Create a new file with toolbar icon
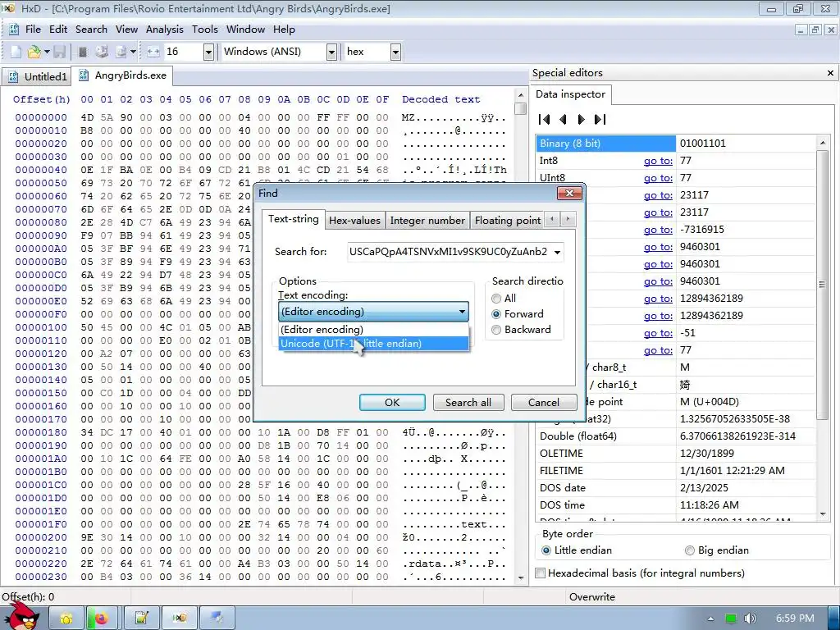This screenshot has height=630, width=840. (16, 52)
